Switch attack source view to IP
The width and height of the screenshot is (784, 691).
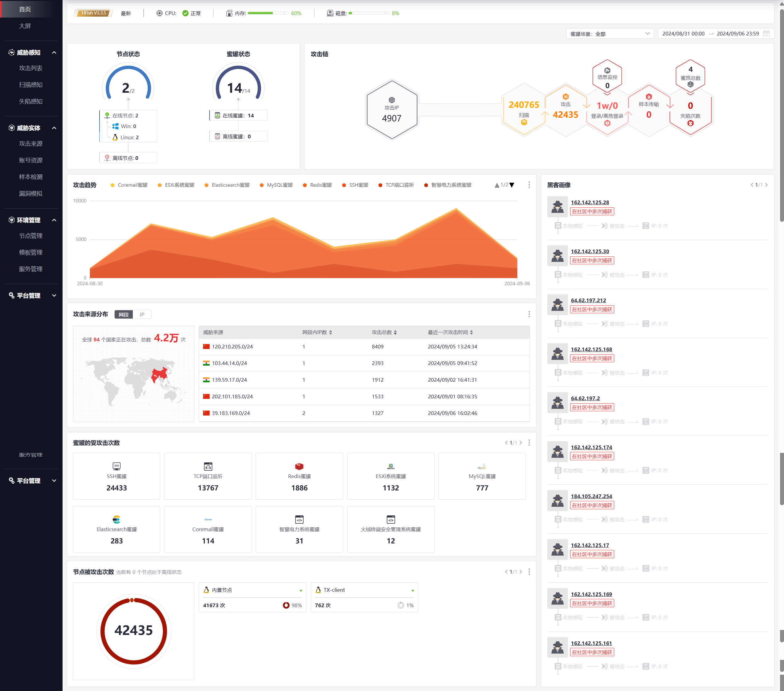point(142,315)
